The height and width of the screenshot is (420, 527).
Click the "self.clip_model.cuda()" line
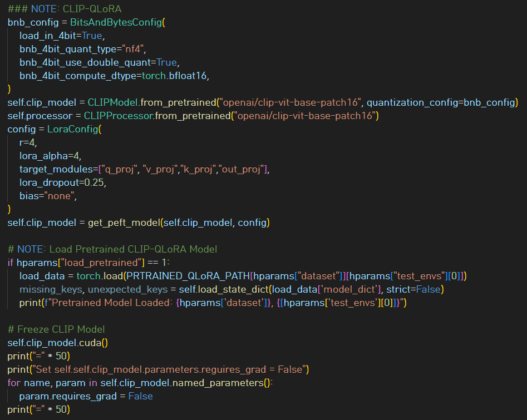click(57, 343)
